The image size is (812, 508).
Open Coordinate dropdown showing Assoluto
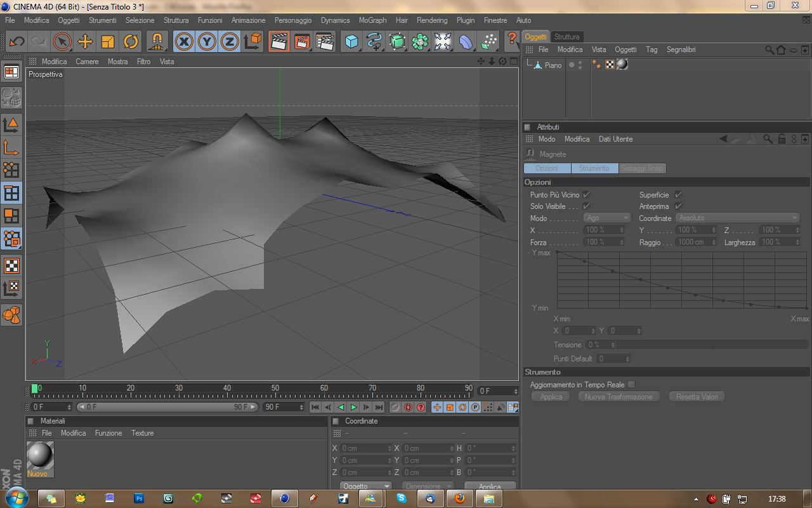click(738, 218)
